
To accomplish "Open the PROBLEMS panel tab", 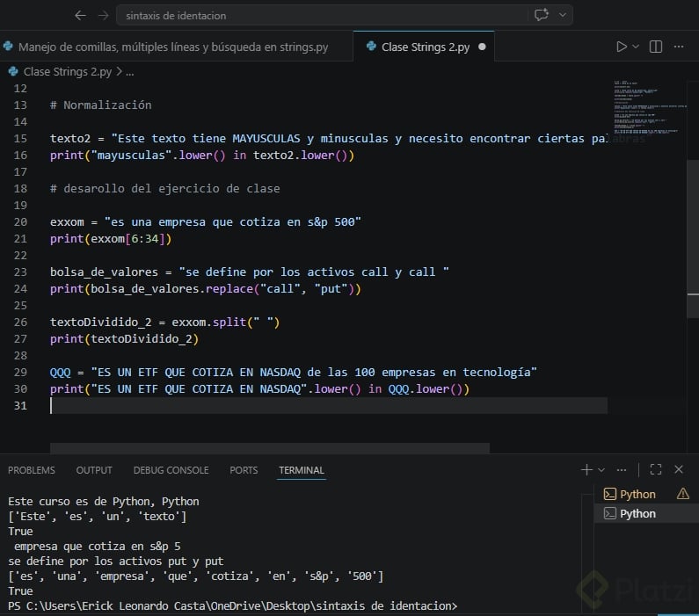I will [x=31, y=470].
